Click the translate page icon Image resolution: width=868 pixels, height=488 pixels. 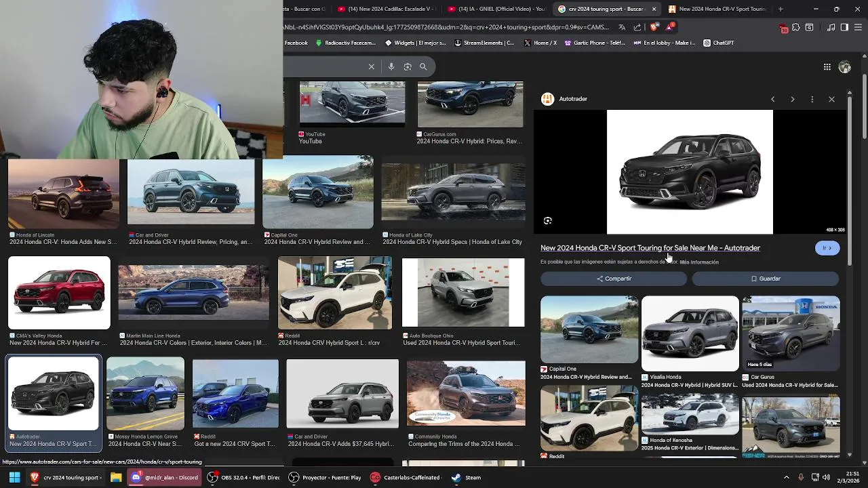tap(622, 27)
